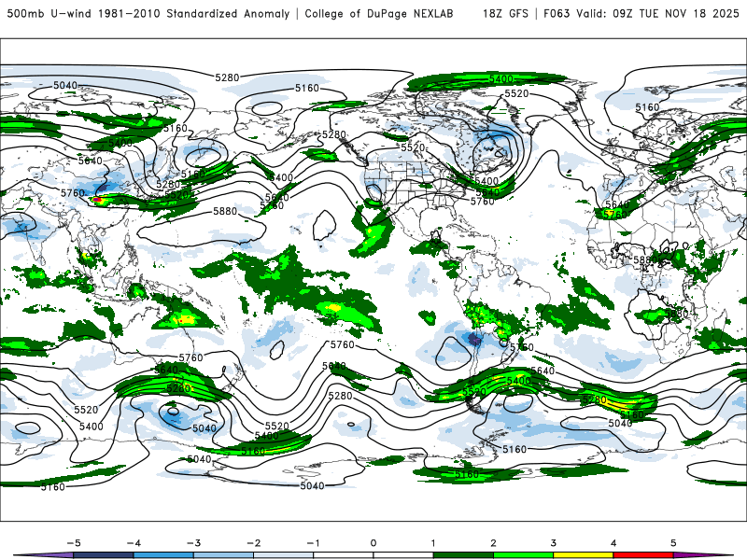The height and width of the screenshot is (560, 747).
Task: Click the colorbar label '2'
Action: (x=494, y=543)
